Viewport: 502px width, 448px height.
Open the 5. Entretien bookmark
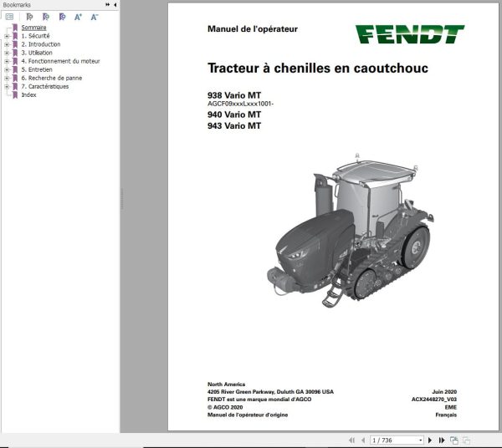[x=37, y=69]
